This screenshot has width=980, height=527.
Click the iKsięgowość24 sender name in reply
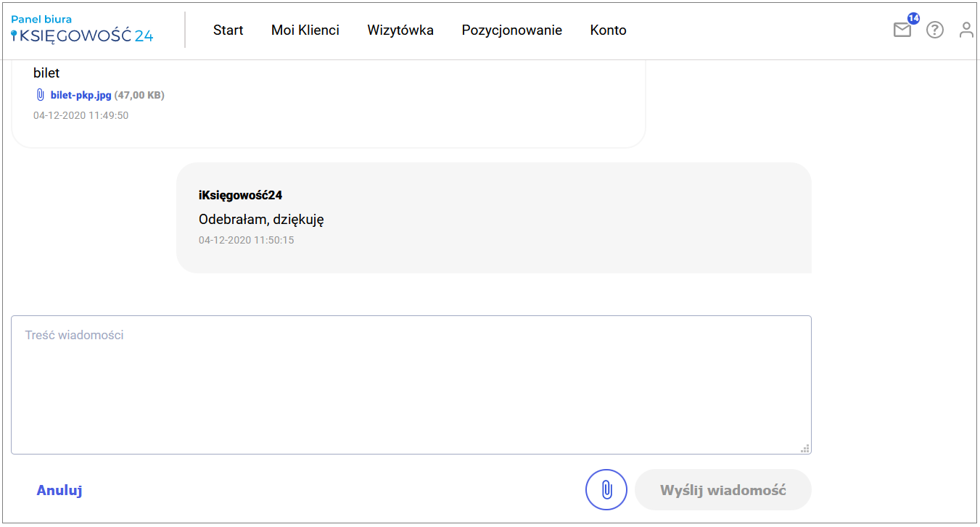[x=240, y=195]
